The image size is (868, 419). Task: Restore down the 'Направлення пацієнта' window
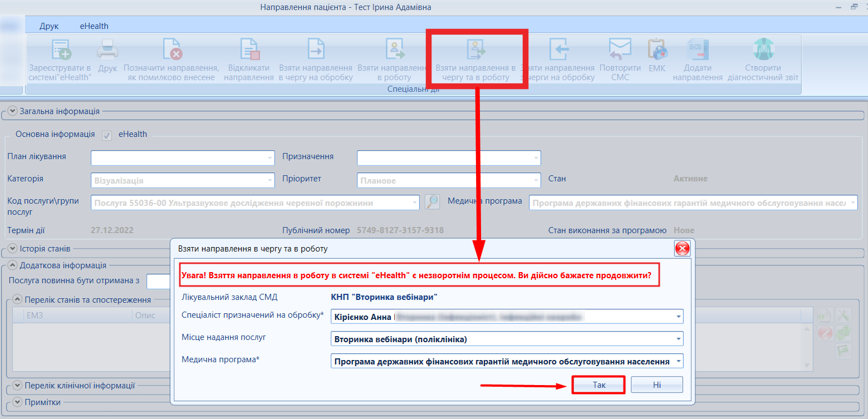click(x=854, y=7)
